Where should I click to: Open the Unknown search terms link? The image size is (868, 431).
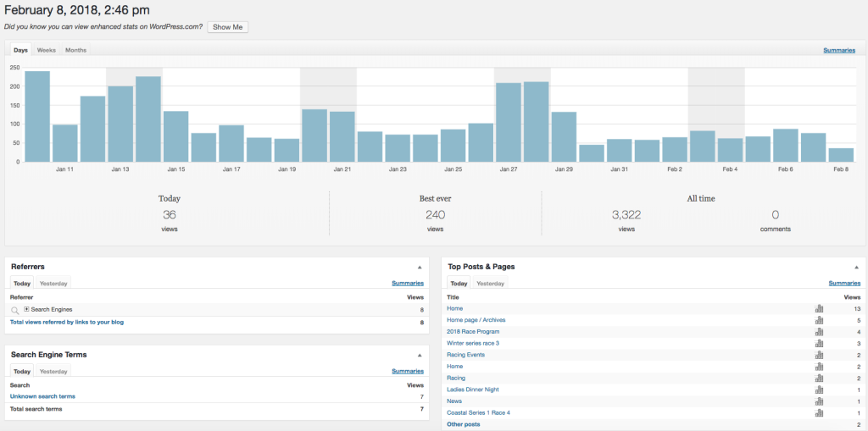point(42,396)
